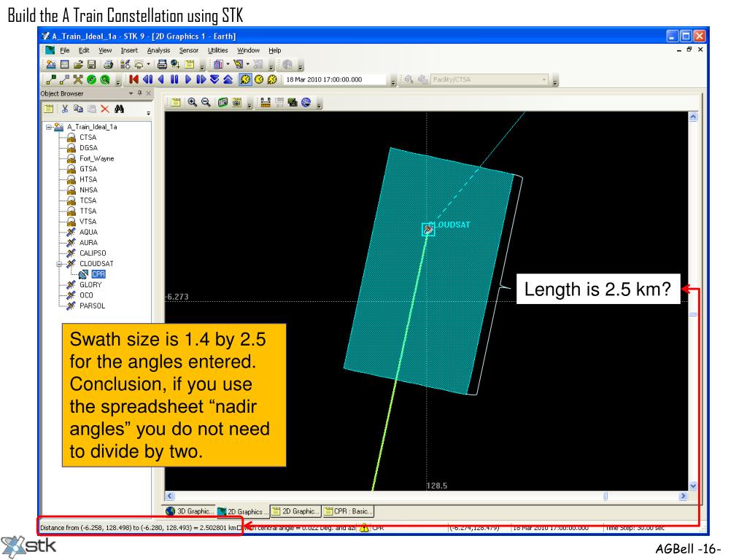Click the map vertical scrollbar up arrow
Image resolution: width=747 pixels, height=560 pixels.
pos(693,116)
